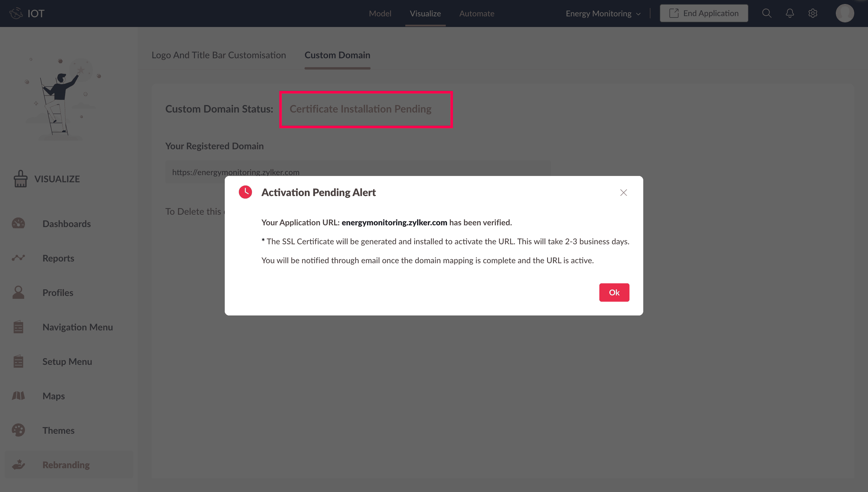Select Profiles in the sidebar
This screenshot has height=492, width=868.
click(x=58, y=293)
